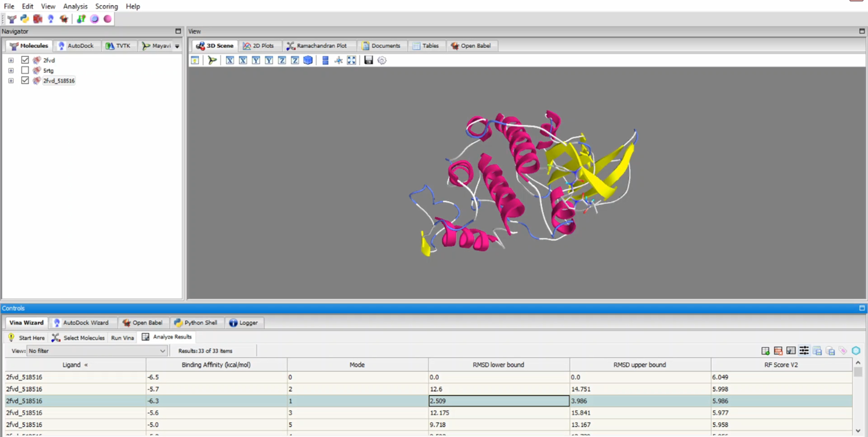The height and width of the screenshot is (437, 868).
Task: Select the cell with binding affinity -6.5
Action: click(216, 377)
